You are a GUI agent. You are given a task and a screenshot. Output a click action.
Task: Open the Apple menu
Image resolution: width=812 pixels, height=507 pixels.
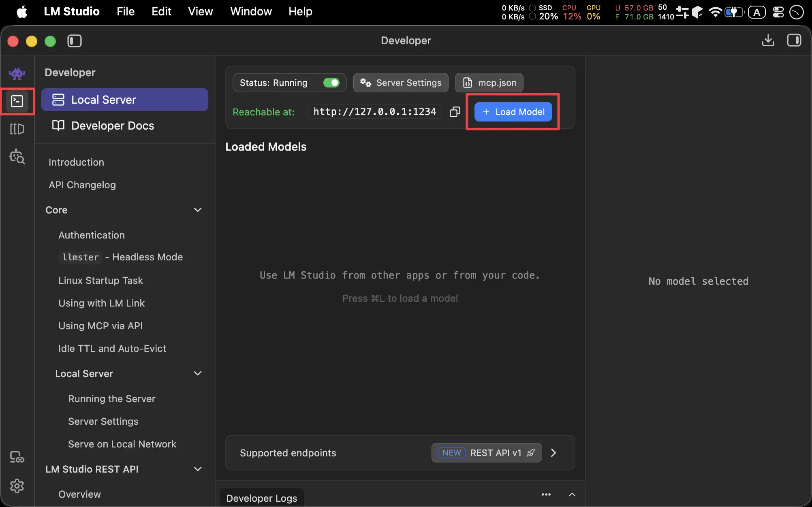pyautogui.click(x=22, y=12)
